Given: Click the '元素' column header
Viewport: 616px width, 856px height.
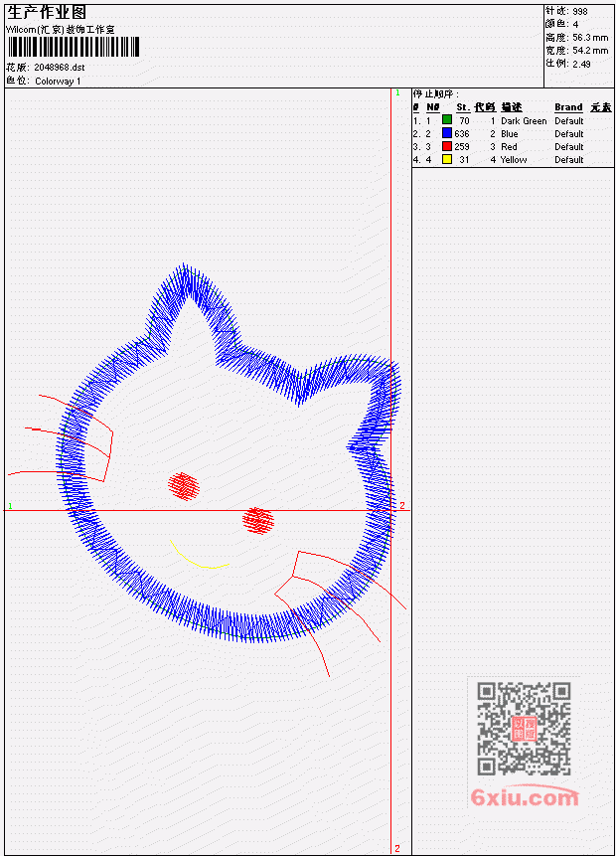Looking at the screenshot, I should click(601, 107).
